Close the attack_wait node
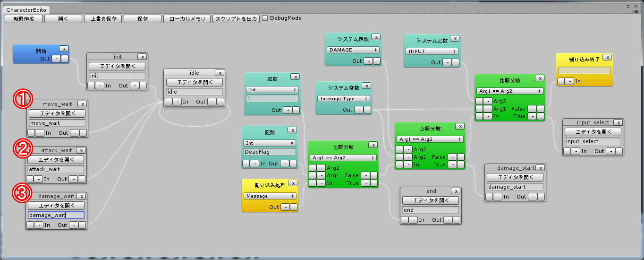The image size is (644, 260). [81, 150]
